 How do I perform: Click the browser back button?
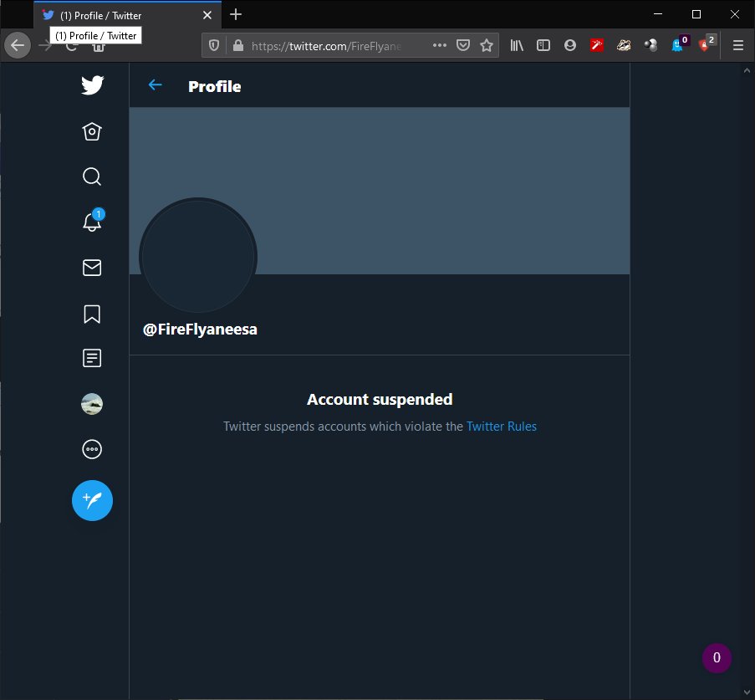tap(18, 45)
